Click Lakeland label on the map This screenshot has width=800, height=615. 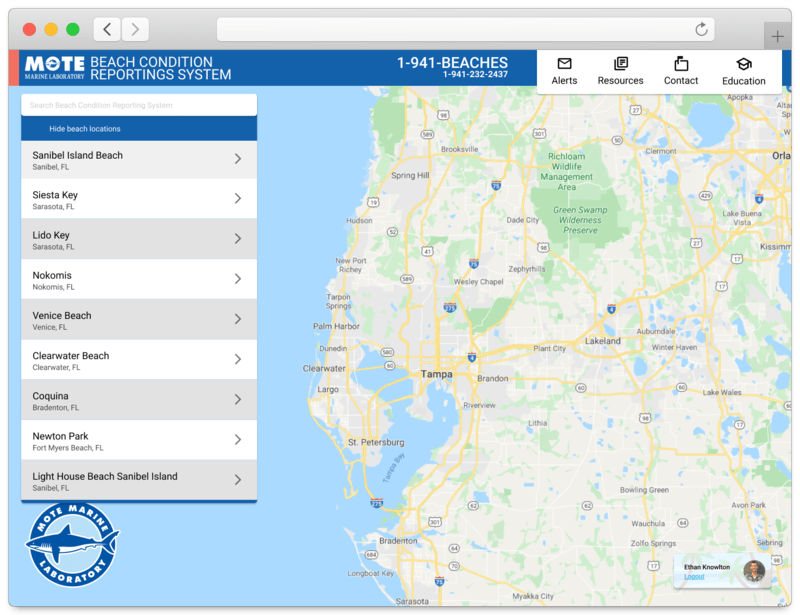(603, 340)
